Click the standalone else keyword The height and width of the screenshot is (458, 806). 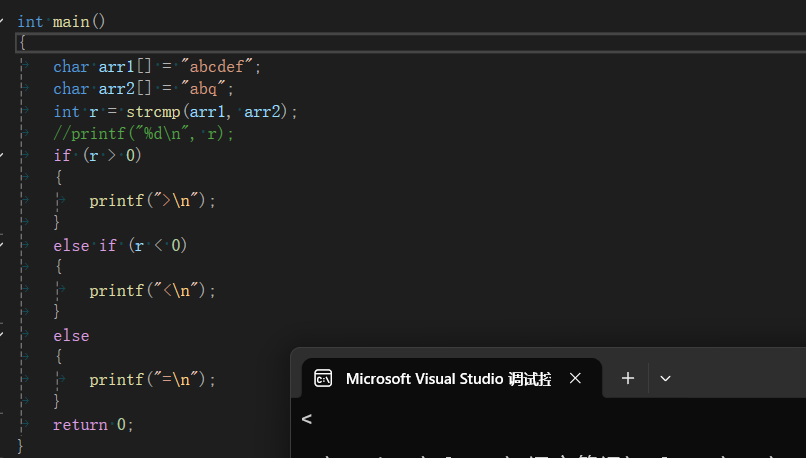(x=71, y=336)
